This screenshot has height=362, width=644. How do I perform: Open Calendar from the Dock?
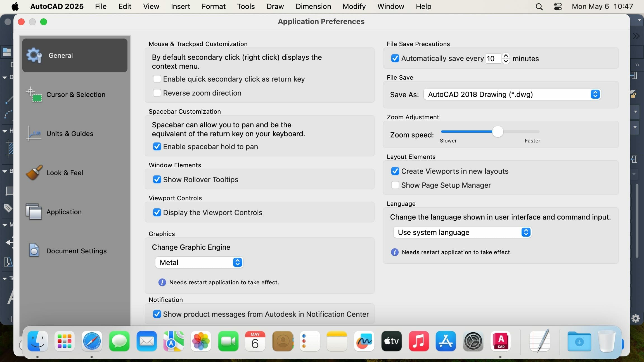[255, 341]
